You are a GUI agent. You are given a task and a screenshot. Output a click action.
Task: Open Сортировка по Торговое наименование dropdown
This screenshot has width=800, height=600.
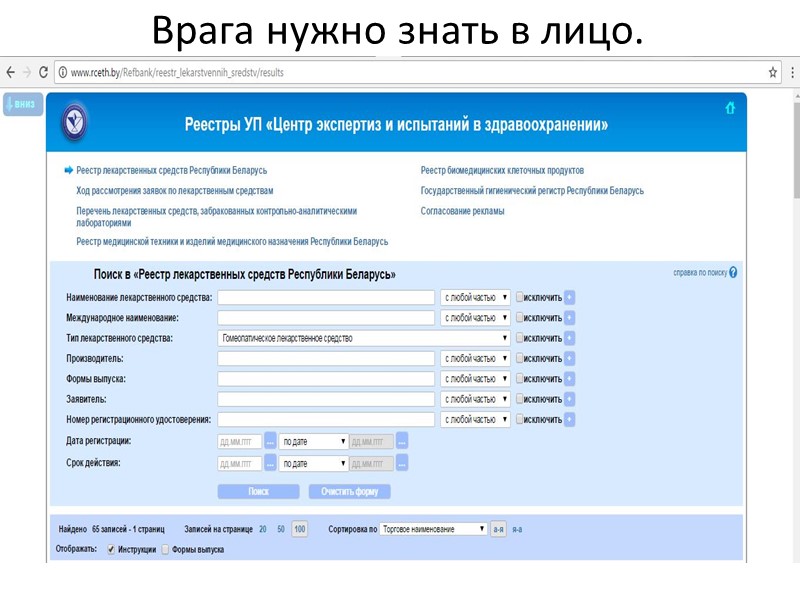(x=434, y=530)
